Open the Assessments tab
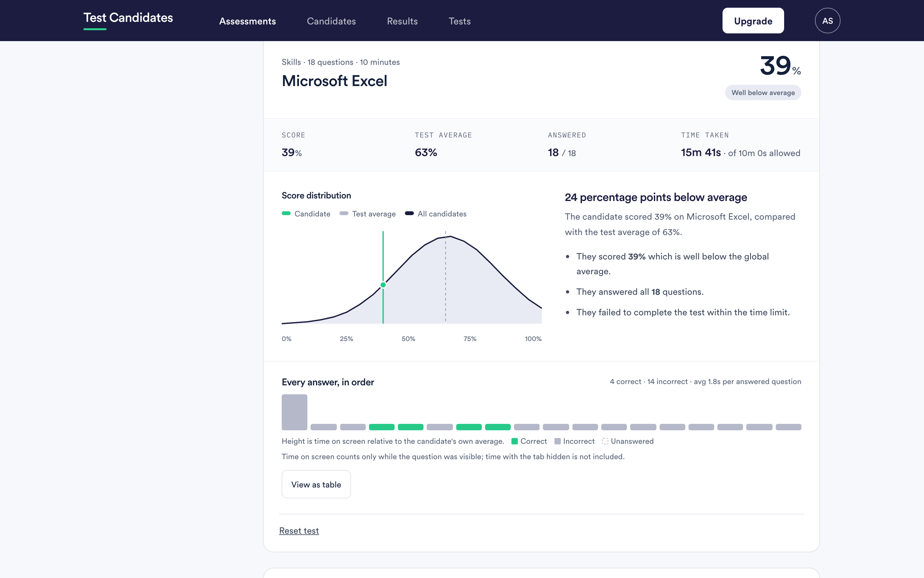924x578 pixels. tap(247, 21)
